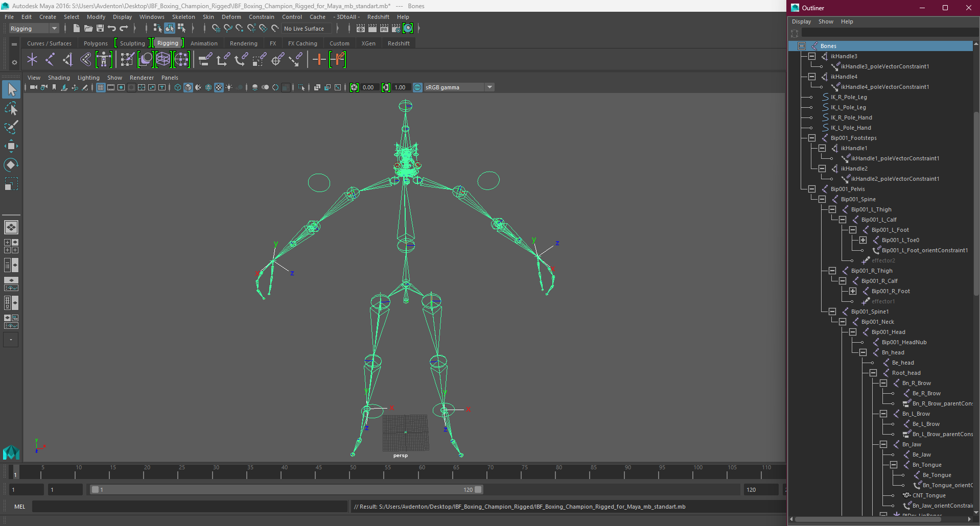Click the Outliner vertical scrollbar
Image resolution: width=980 pixels, height=526 pixels.
pyautogui.click(x=976, y=204)
